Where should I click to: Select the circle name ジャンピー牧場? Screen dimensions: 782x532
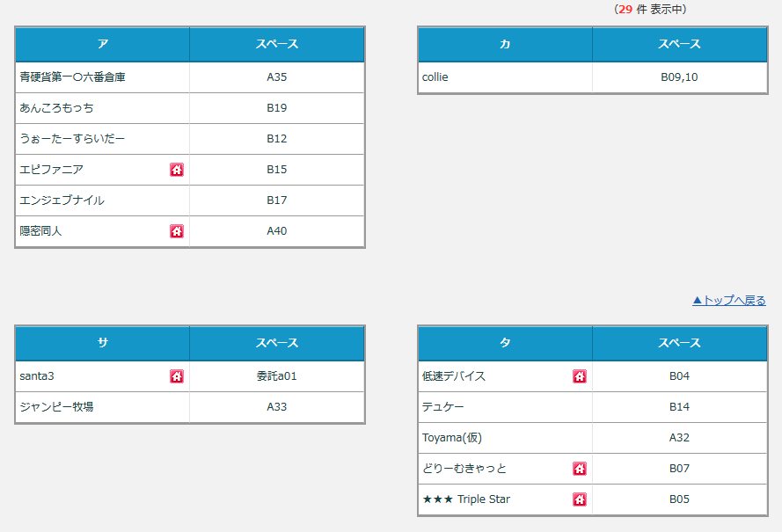tap(56, 407)
